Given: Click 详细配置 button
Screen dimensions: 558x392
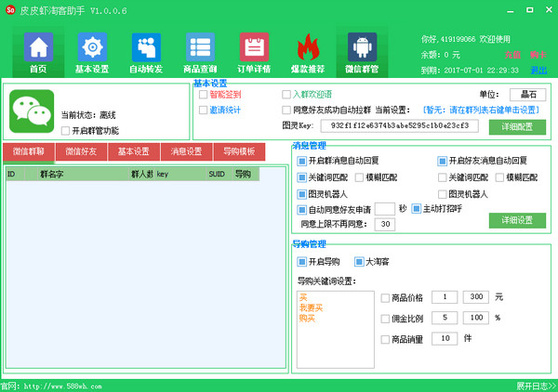Looking at the screenshot, I should (x=517, y=127).
